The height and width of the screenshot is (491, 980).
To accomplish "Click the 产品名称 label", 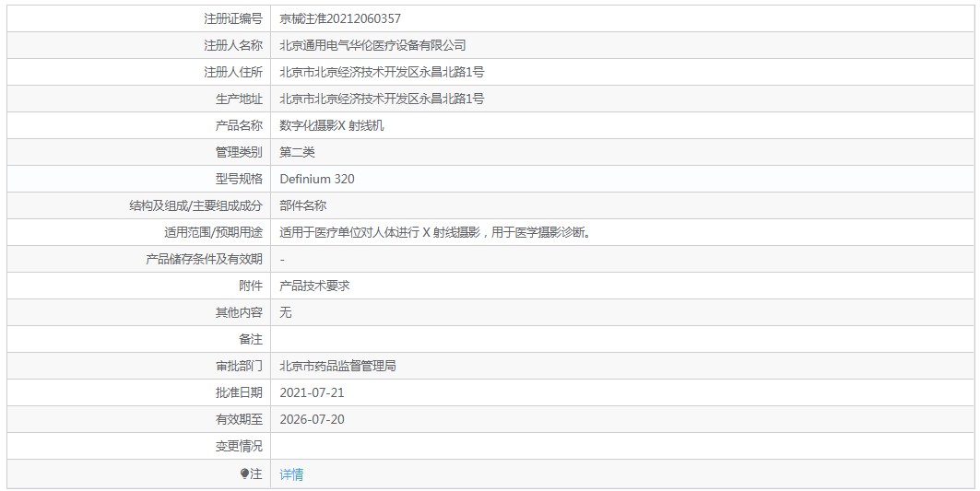I will point(239,125).
